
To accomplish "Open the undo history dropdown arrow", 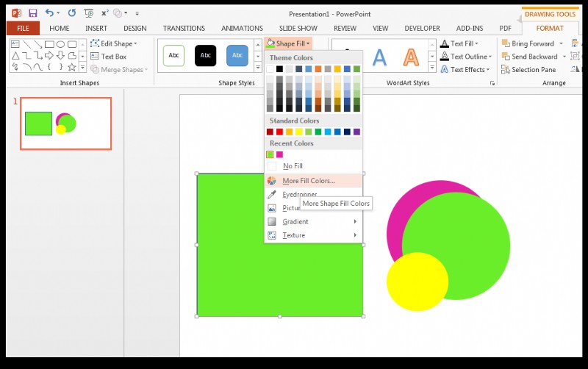I will click(58, 13).
